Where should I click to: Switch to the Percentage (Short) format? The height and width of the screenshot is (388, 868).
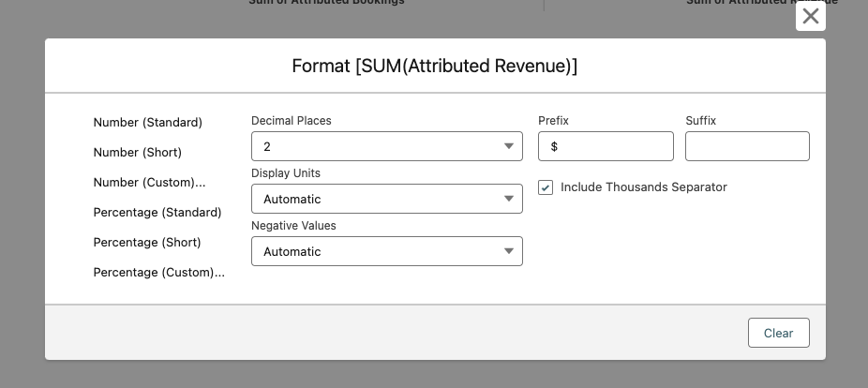(147, 243)
